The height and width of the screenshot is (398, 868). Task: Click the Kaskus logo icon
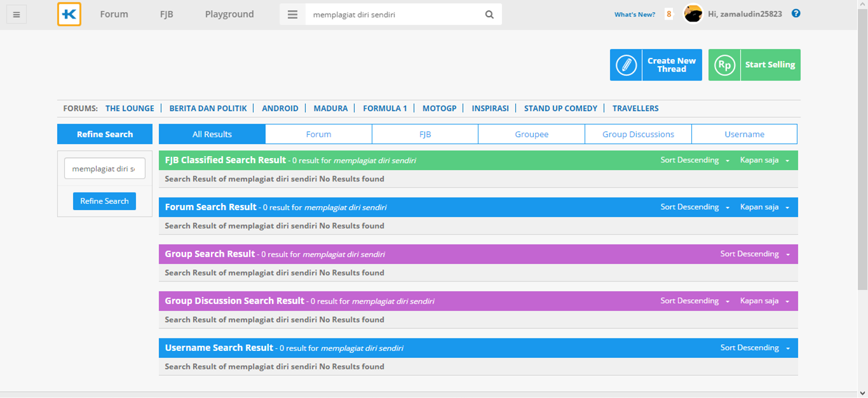(x=69, y=13)
